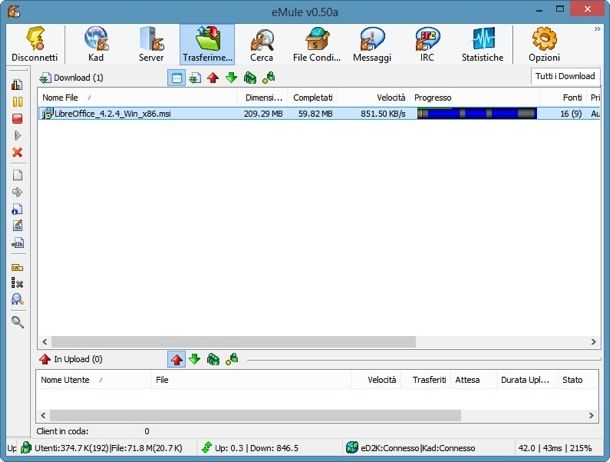Click the grey preview arrow sidebar icon
The height and width of the screenshot is (462, 610).
(x=17, y=192)
